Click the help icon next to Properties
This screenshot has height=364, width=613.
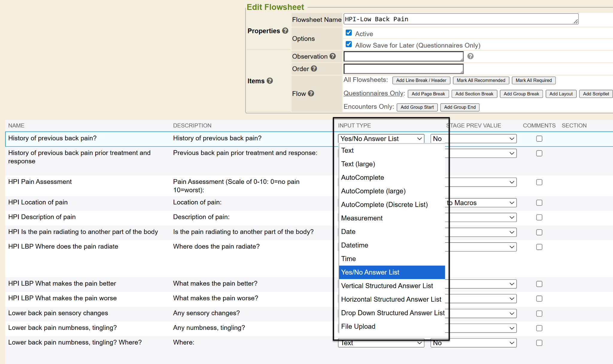pyautogui.click(x=285, y=31)
